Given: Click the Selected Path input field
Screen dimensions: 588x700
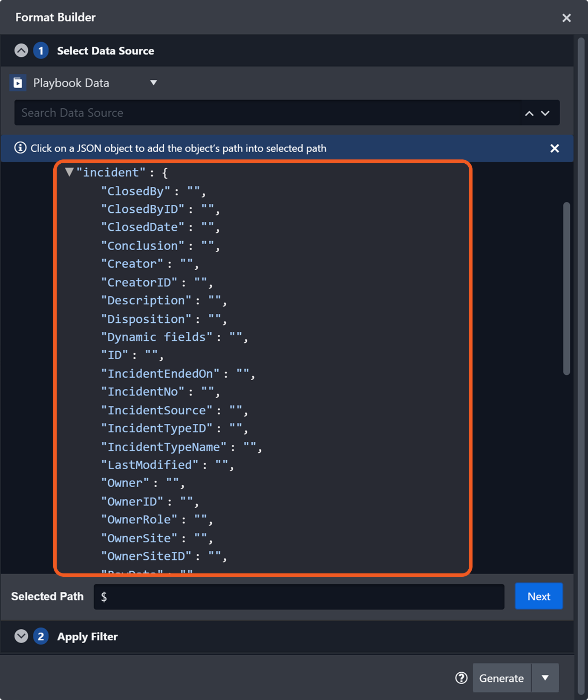Looking at the screenshot, I should click(x=299, y=596).
